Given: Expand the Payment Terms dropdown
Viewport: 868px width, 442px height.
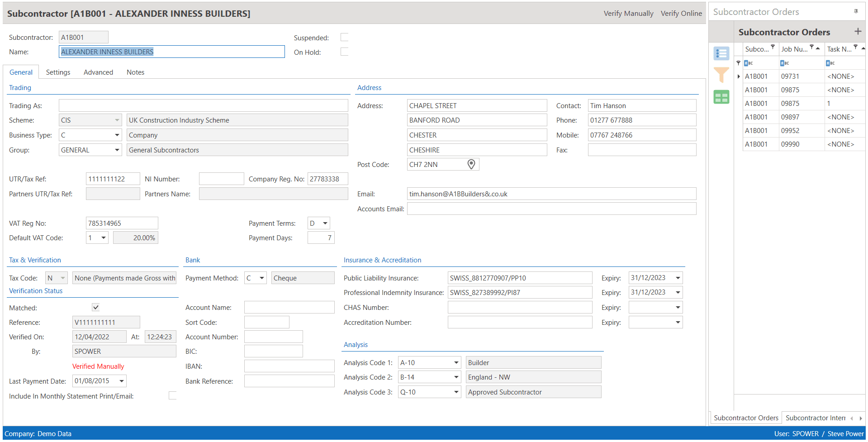Looking at the screenshot, I should [325, 223].
